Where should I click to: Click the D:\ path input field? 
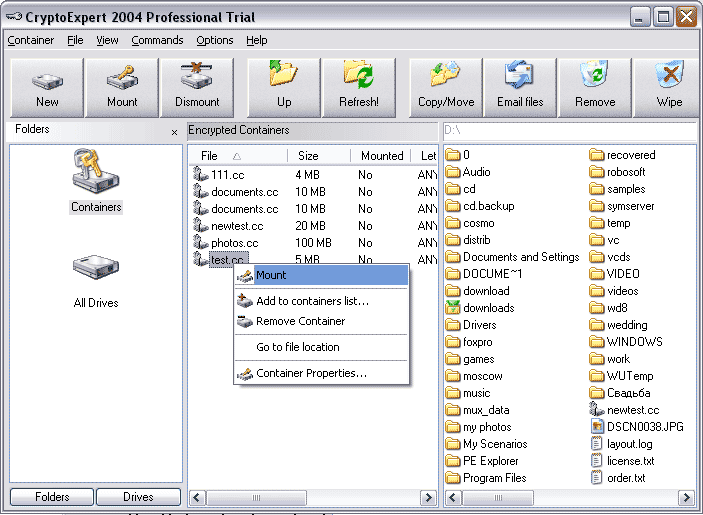click(x=568, y=130)
